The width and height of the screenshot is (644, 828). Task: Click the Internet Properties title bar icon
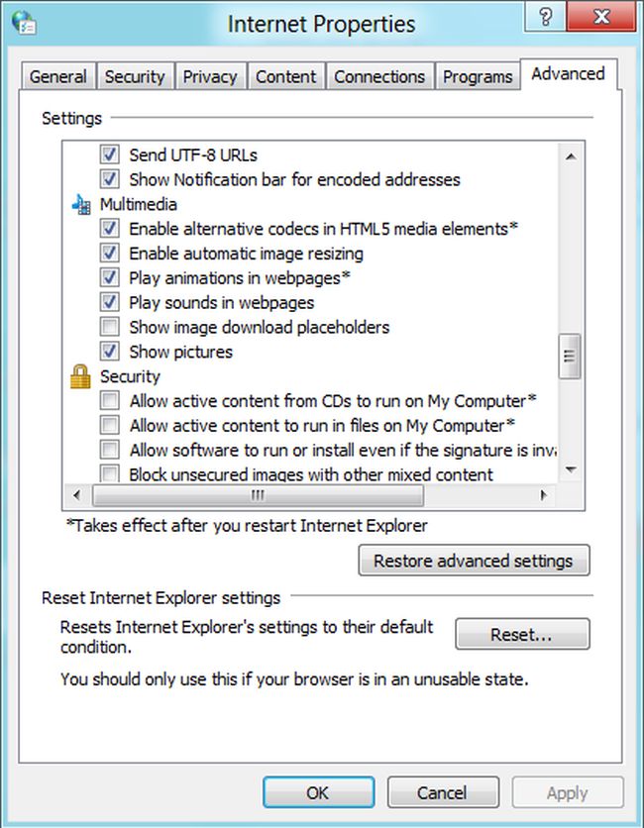click(x=22, y=22)
